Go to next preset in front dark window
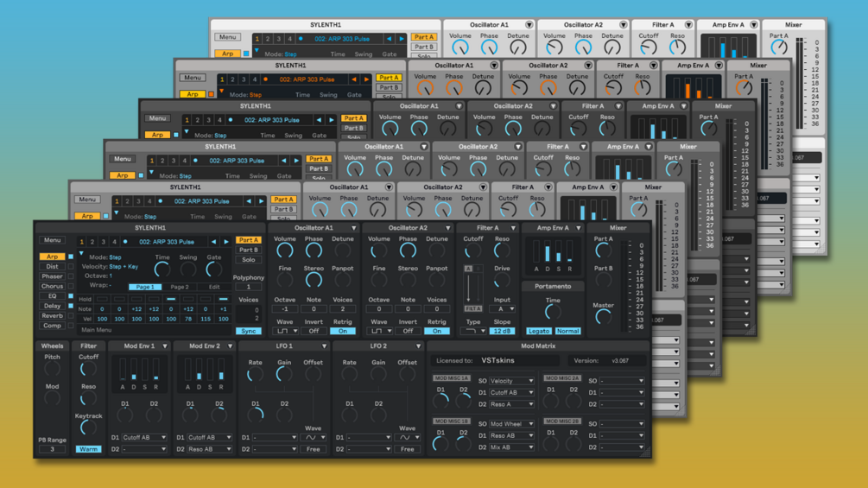 [226, 242]
